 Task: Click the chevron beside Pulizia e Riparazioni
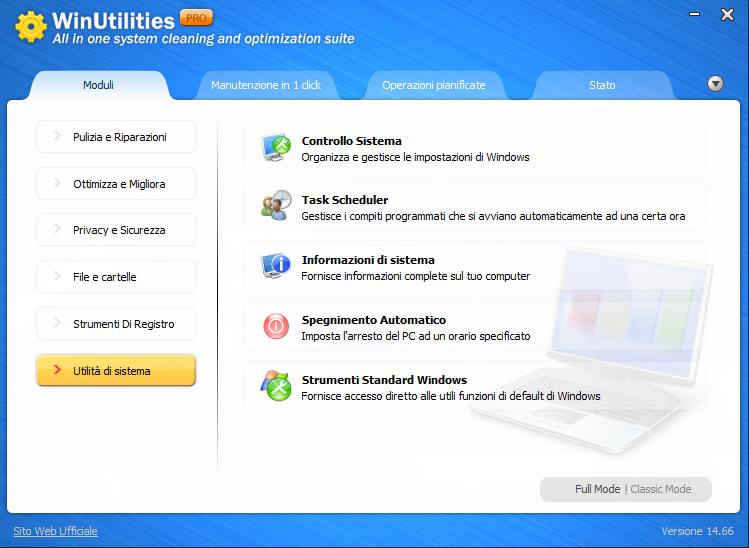[x=57, y=136]
